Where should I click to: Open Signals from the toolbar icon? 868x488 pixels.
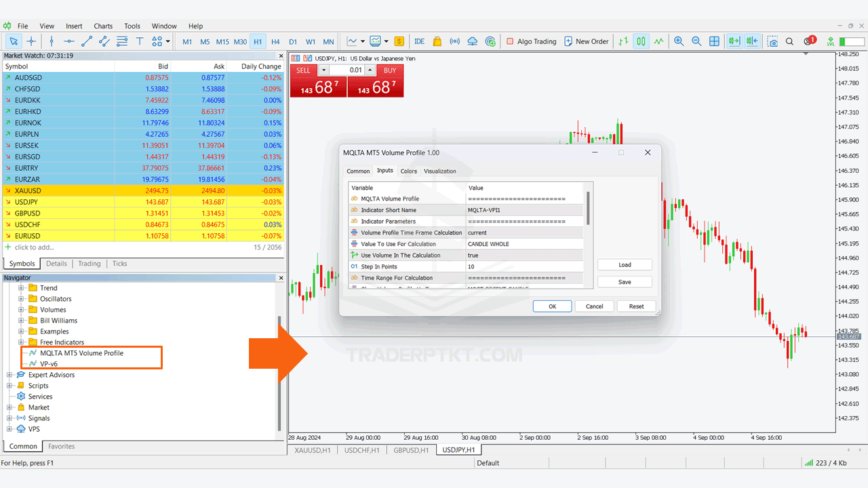[x=455, y=41]
